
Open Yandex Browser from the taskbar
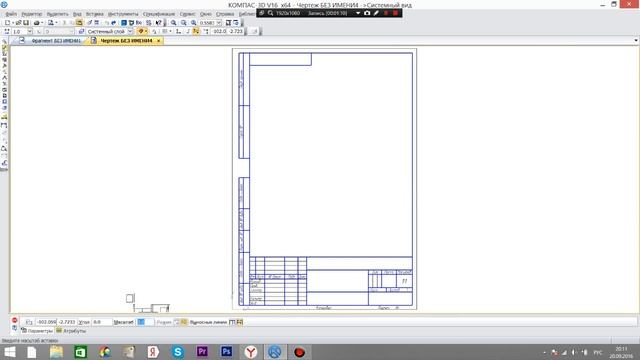(x=251, y=352)
